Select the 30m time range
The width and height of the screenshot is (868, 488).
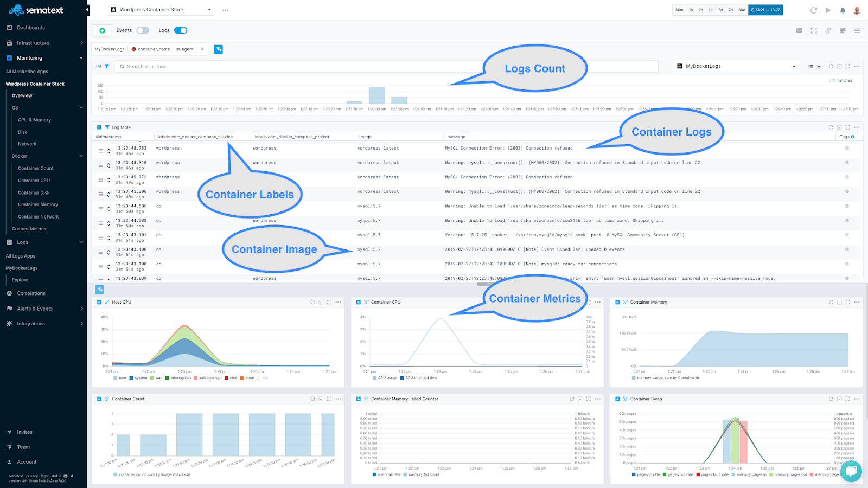coord(679,10)
